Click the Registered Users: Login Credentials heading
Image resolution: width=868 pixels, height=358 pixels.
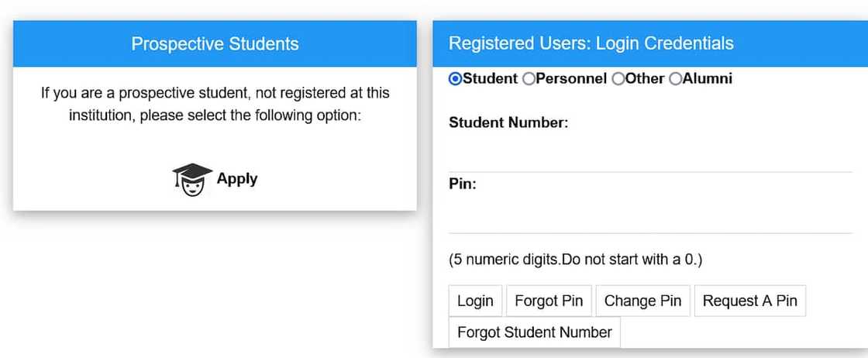[591, 43]
